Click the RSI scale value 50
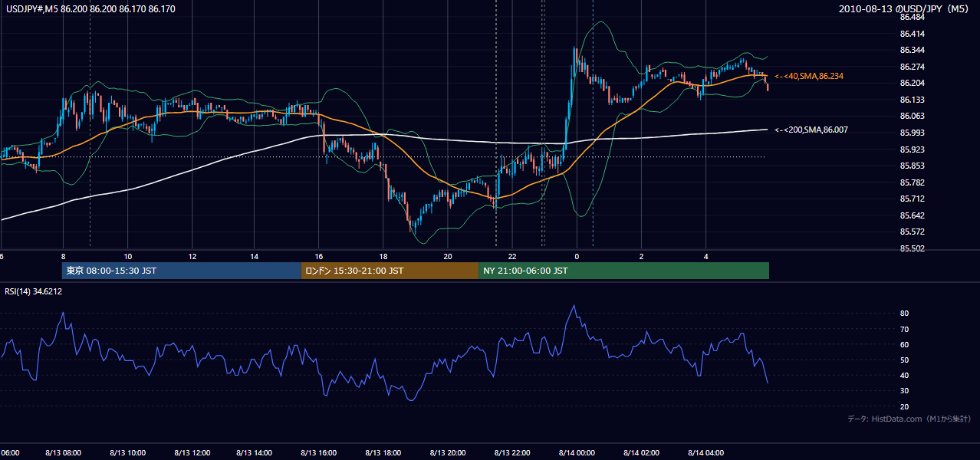980x460 pixels. pos(904,360)
